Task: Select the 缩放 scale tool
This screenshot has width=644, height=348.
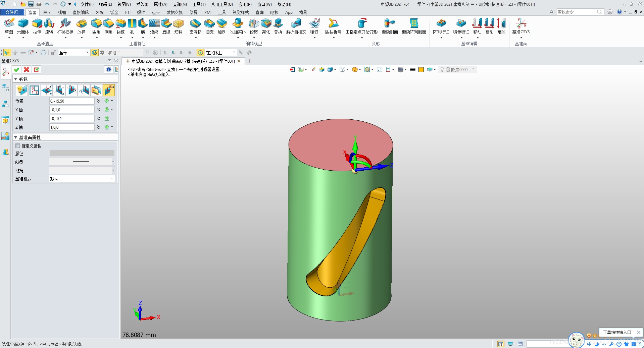Action: pyautogui.click(x=501, y=26)
